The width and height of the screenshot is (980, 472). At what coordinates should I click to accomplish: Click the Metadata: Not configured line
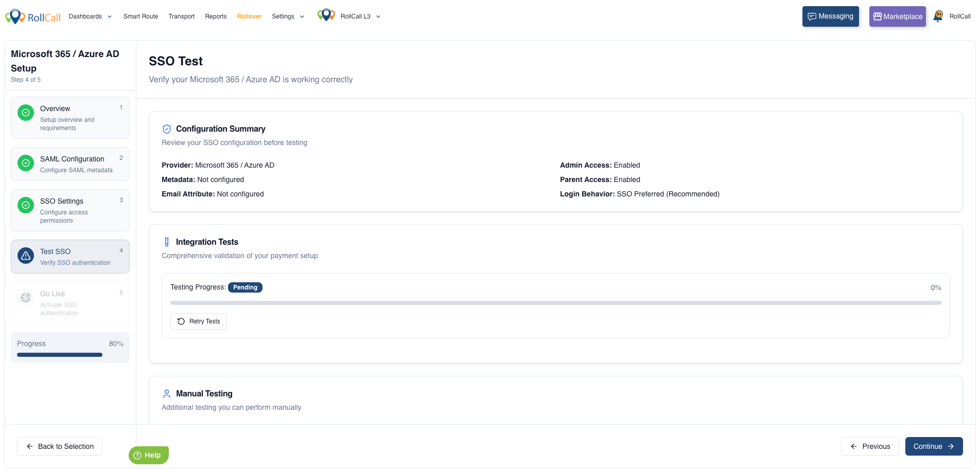tap(203, 179)
